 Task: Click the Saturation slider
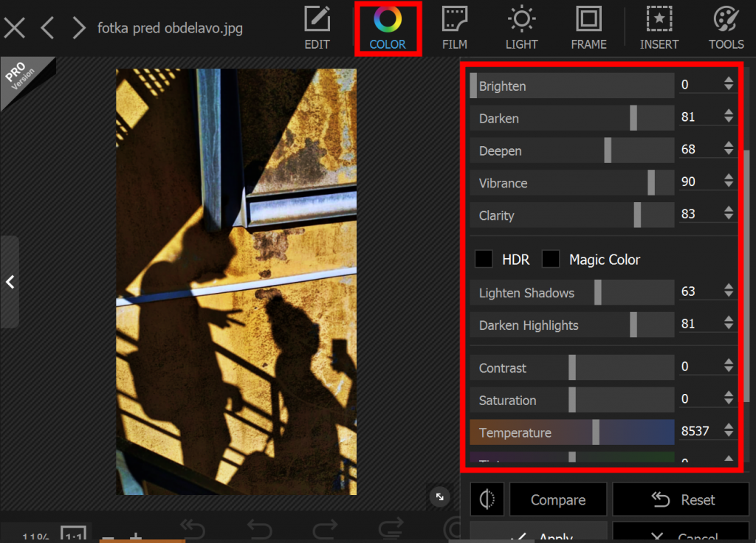572,400
